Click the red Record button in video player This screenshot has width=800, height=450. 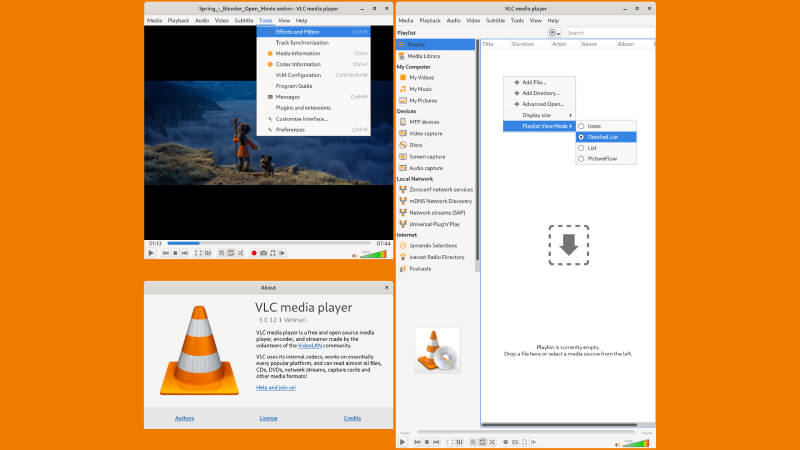254,253
